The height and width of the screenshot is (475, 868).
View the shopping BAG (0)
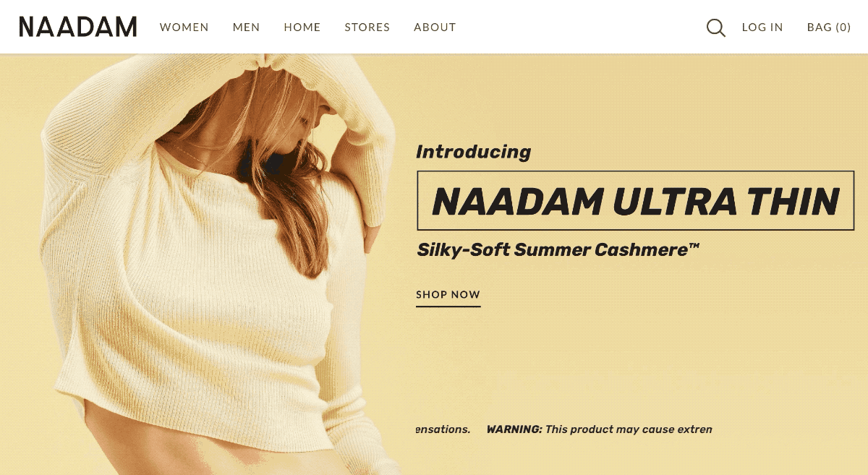coord(829,27)
